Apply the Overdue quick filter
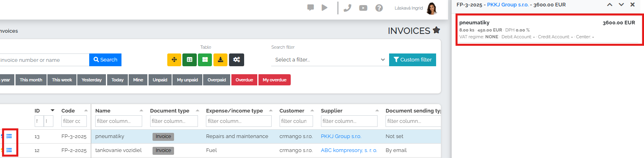644x158 pixels. (244, 80)
